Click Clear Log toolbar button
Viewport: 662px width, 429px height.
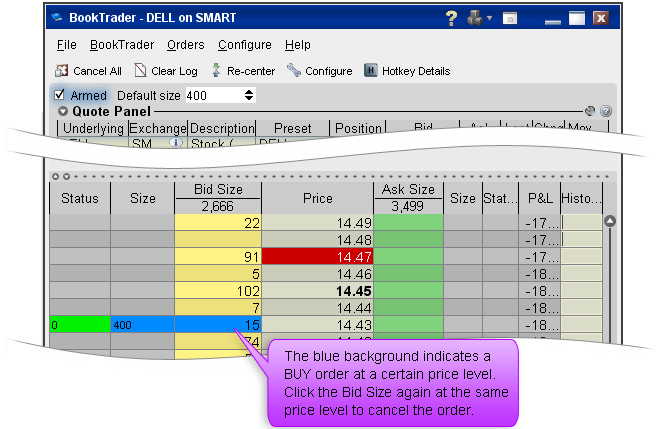click(x=166, y=71)
